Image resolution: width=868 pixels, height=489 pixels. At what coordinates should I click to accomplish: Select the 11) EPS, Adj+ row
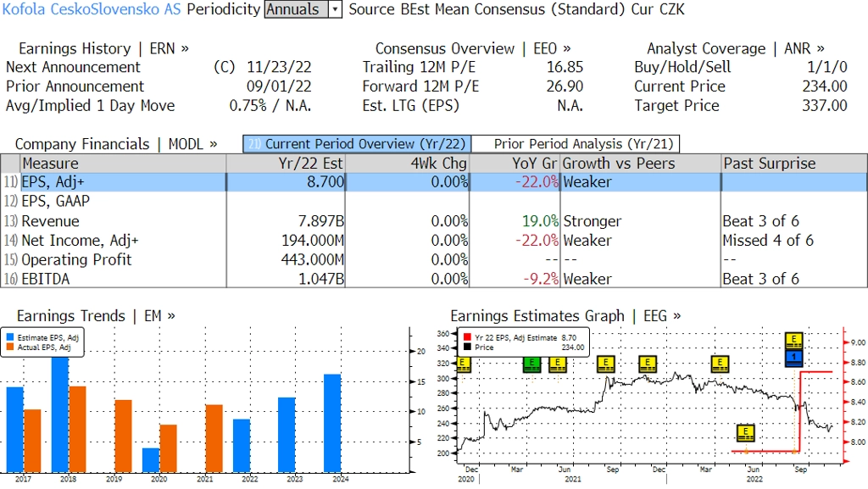[x=434, y=182]
